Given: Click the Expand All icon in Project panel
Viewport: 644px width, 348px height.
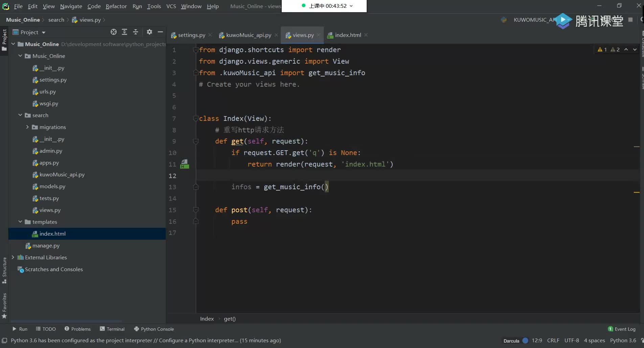Looking at the screenshot, I should (x=124, y=32).
